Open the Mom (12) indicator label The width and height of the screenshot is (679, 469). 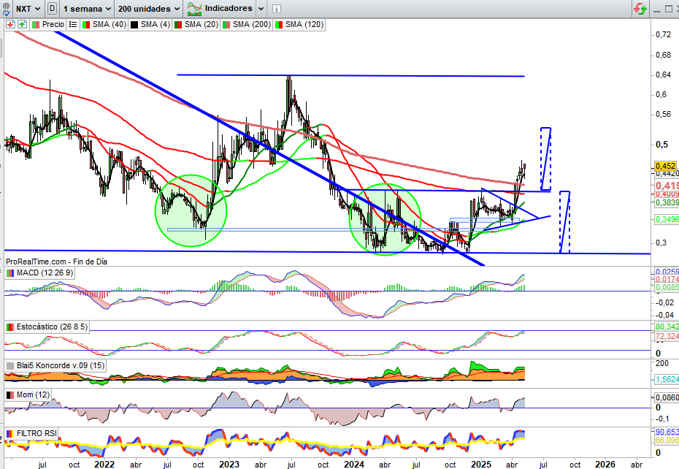tap(33, 395)
